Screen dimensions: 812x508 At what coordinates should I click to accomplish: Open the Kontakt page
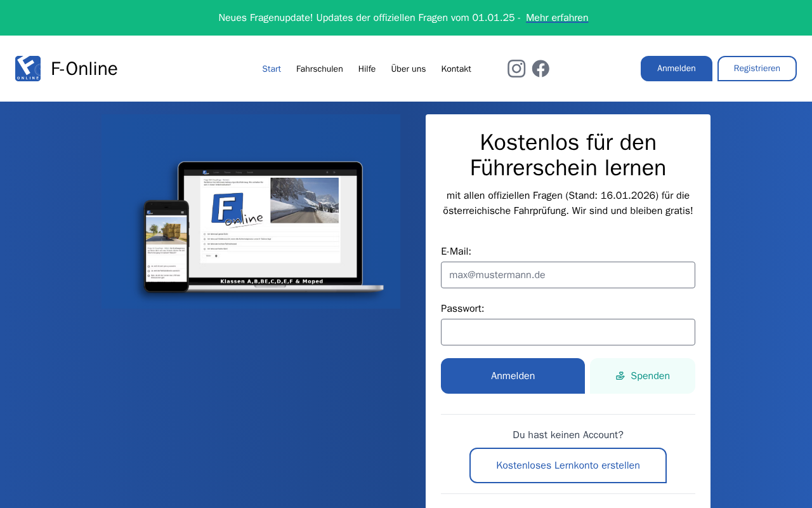point(456,69)
